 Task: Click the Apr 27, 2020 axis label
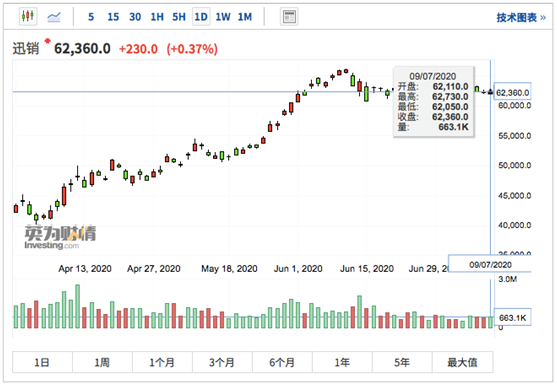click(154, 269)
